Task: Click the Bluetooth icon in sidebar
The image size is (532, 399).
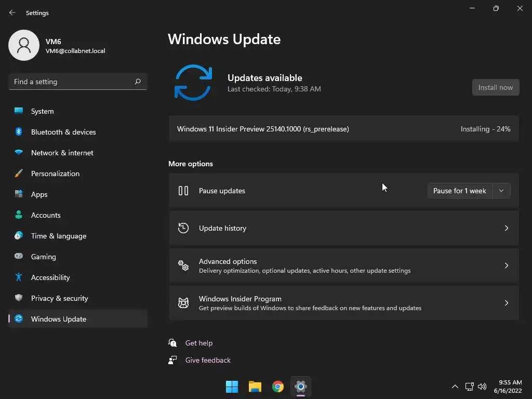Action: 19,131
